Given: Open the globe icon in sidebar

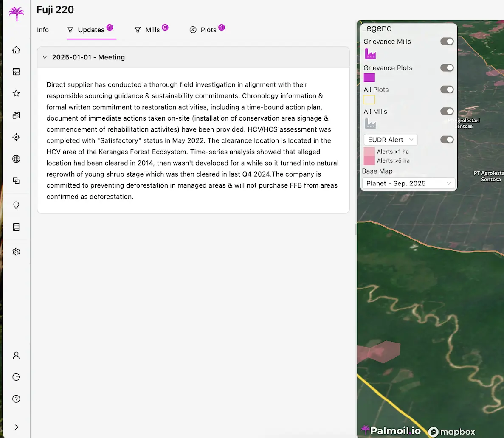Looking at the screenshot, I should coord(16,159).
